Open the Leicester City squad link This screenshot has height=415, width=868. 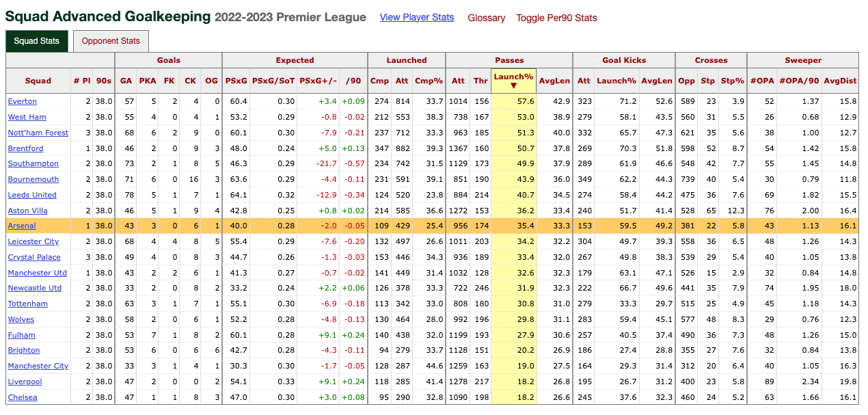click(33, 241)
